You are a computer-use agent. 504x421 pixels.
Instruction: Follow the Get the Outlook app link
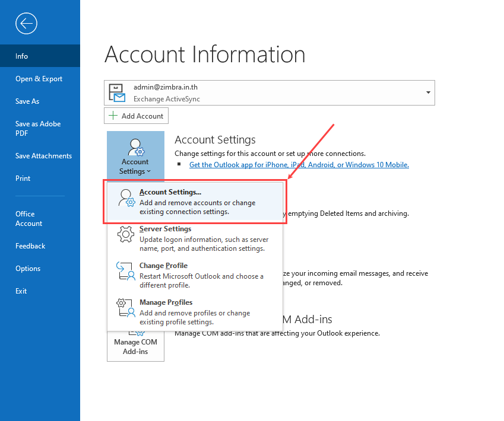pyautogui.click(x=299, y=165)
